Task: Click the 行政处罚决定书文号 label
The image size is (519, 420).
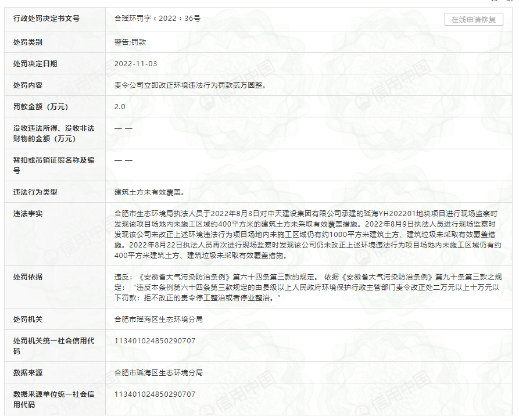Action: [46, 19]
